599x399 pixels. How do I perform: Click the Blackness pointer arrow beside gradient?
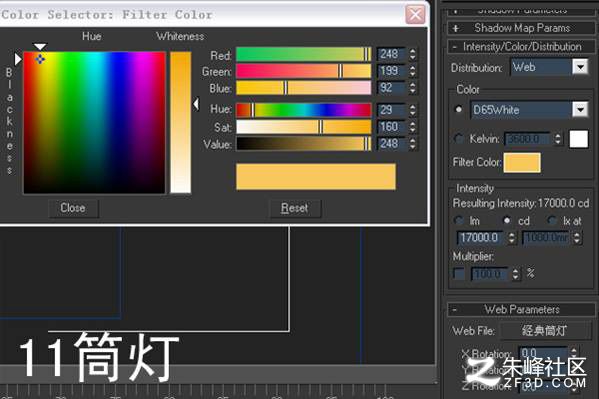tap(18, 59)
